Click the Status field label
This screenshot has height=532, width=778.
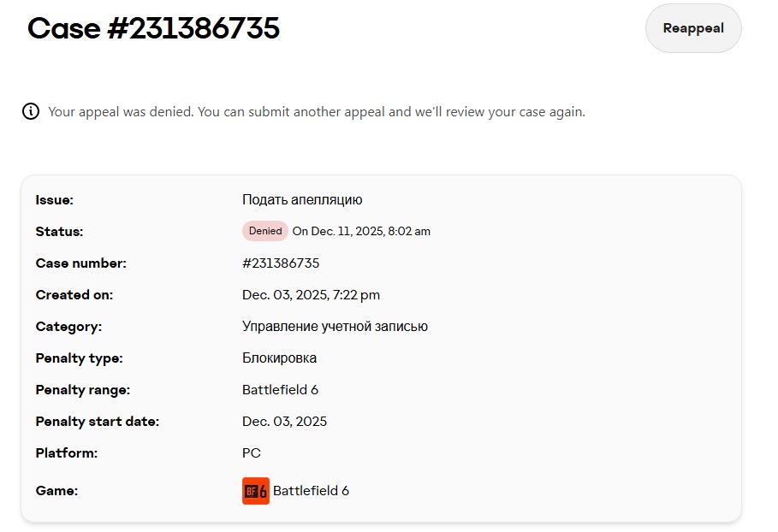[59, 231]
